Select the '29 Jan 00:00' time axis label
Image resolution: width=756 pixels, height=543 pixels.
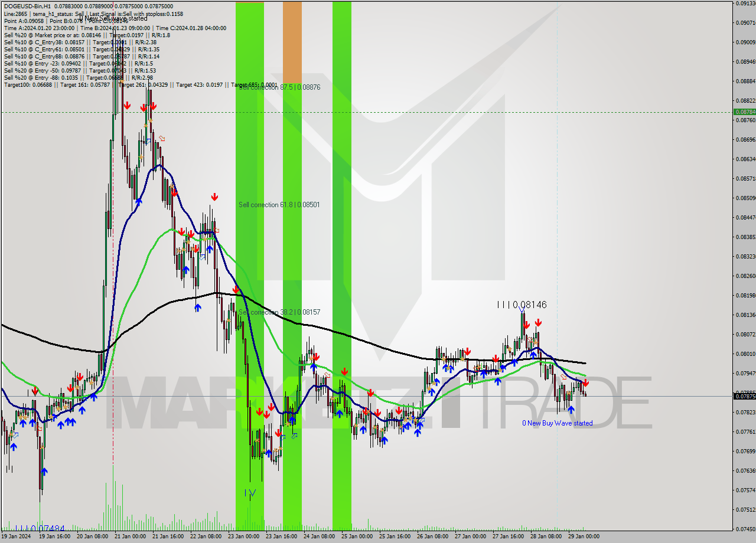(584, 537)
